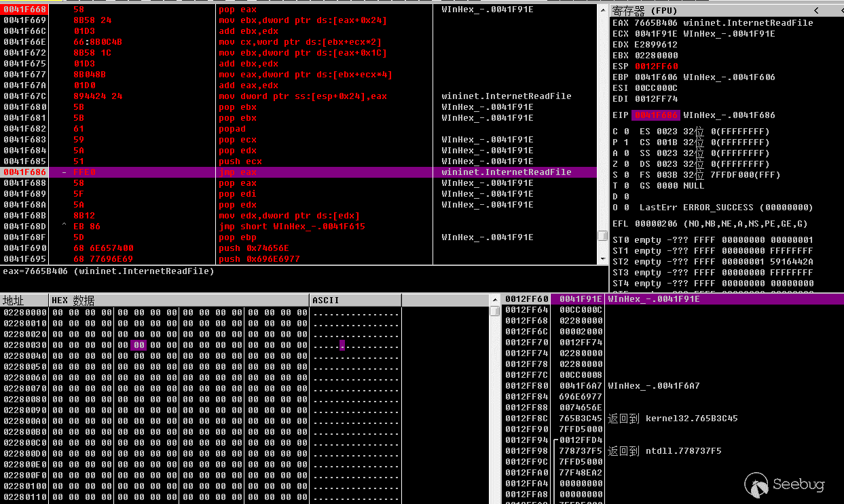
Task: Toggle the C carry flag
Action: [620, 132]
